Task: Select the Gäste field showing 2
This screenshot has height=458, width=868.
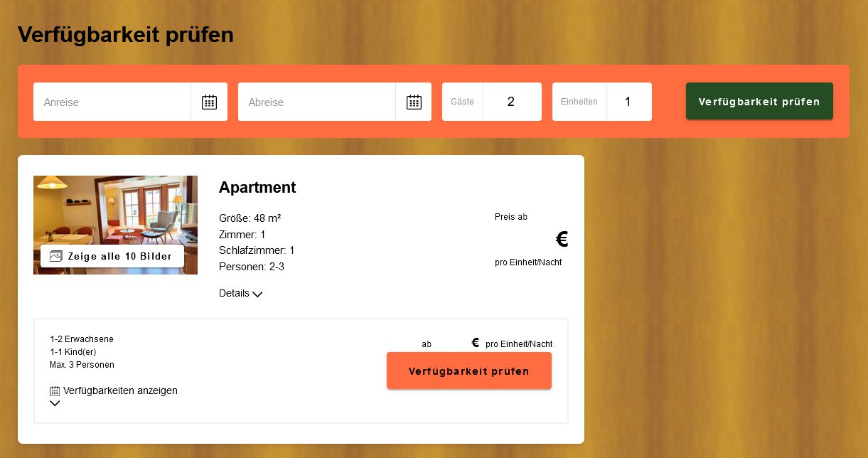Action: (x=511, y=102)
